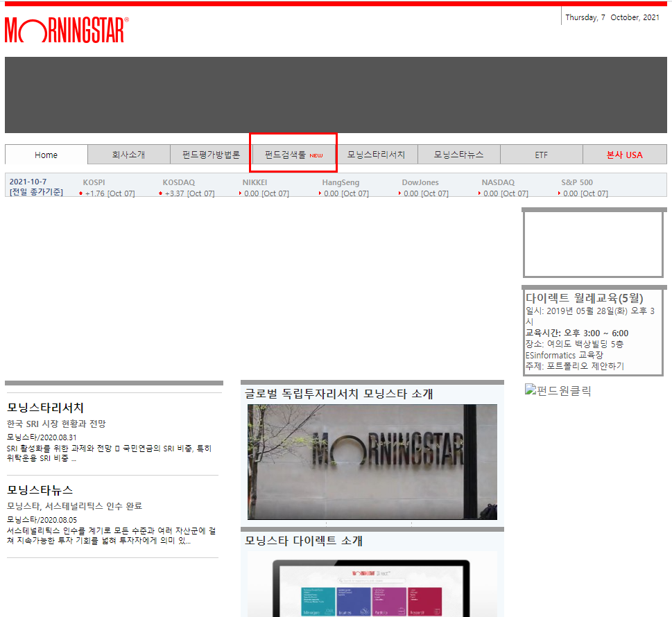Select the 펀드평가방법론 tab
Image resolution: width=672 pixels, height=617 pixels.
212,155
